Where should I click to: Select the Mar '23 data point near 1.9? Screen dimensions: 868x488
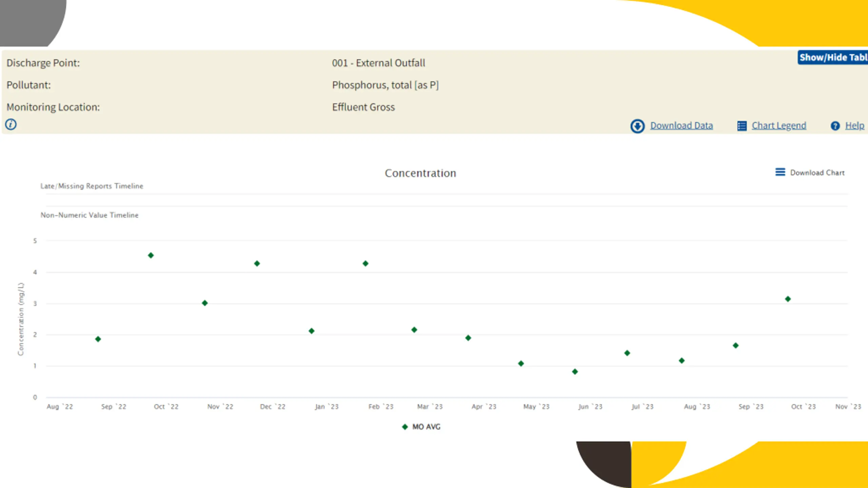468,338
